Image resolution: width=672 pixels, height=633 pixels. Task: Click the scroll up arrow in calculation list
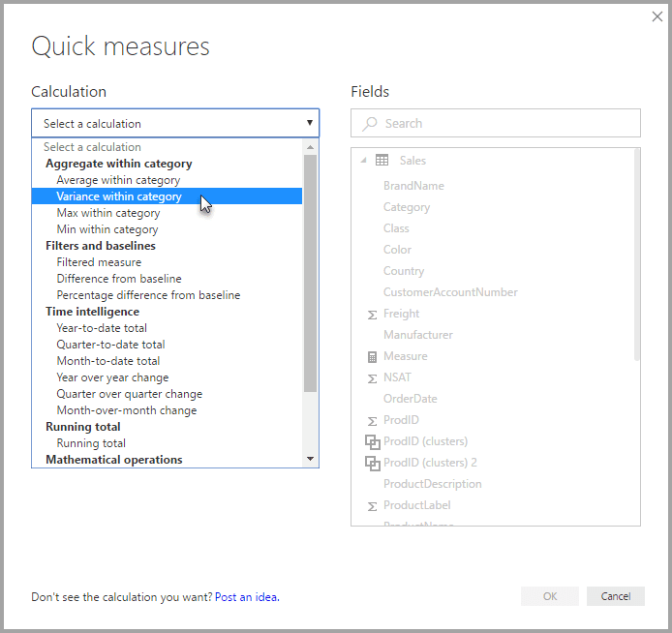[310, 147]
